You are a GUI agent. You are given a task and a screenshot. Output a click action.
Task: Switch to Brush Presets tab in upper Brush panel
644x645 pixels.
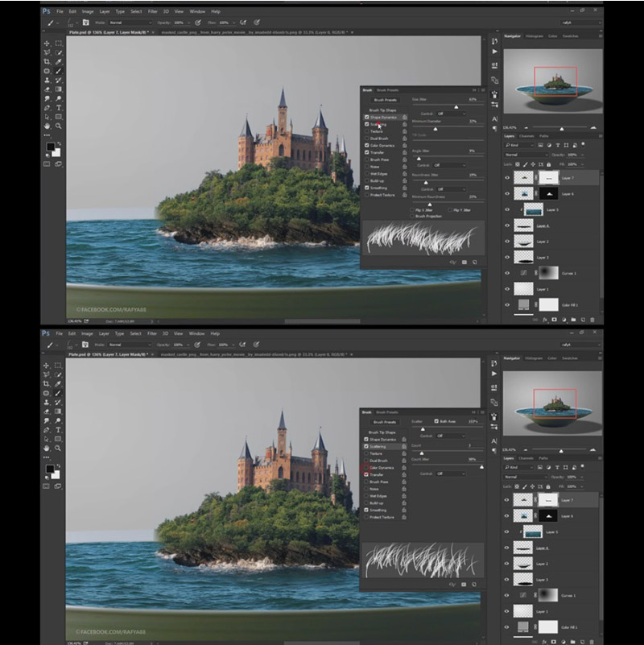coord(388,90)
